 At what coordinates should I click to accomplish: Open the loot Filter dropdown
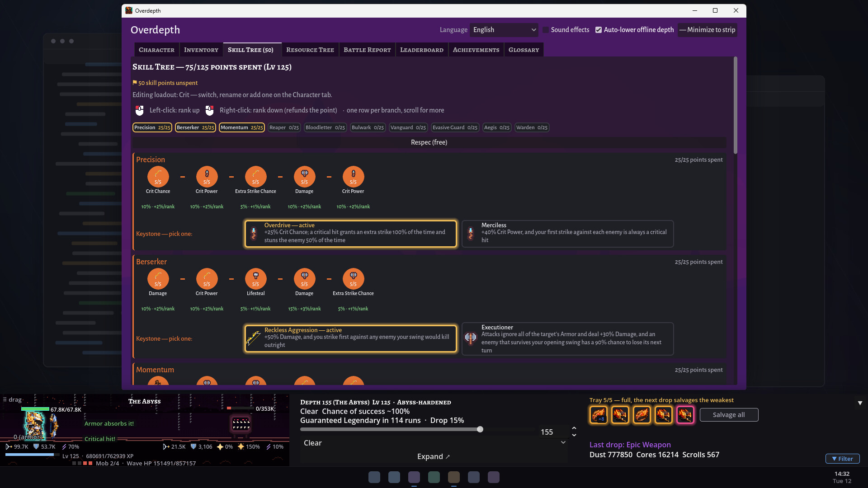tap(843, 459)
